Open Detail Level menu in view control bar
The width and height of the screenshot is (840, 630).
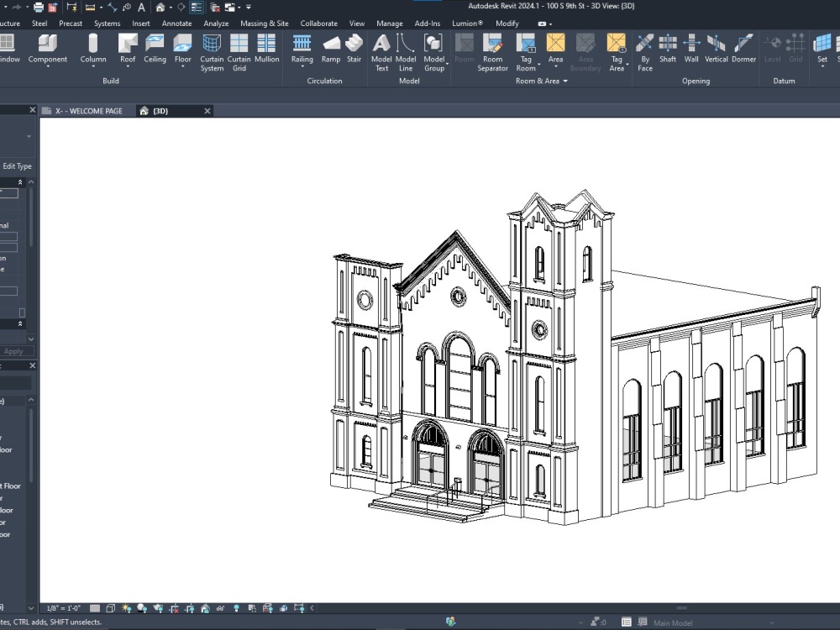pos(95,608)
